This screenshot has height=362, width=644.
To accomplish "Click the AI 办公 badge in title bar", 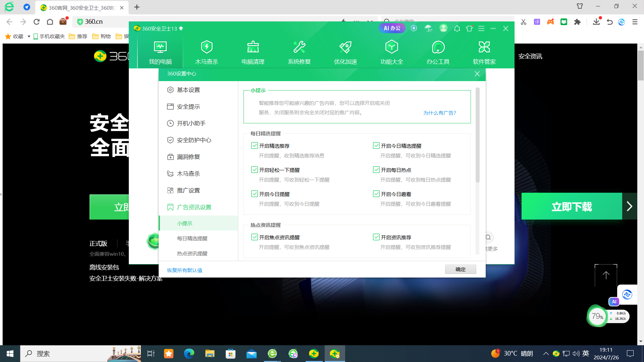I will click(x=392, y=28).
